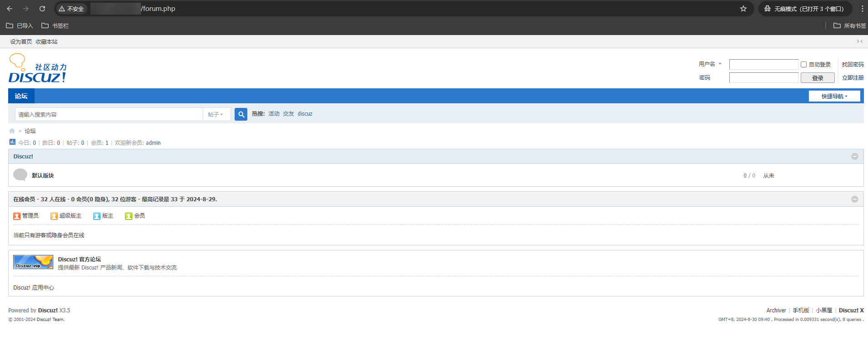This screenshot has height=341, width=868.
Task: Open the Chrome three-dot menu
Action: [x=862, y=9]
